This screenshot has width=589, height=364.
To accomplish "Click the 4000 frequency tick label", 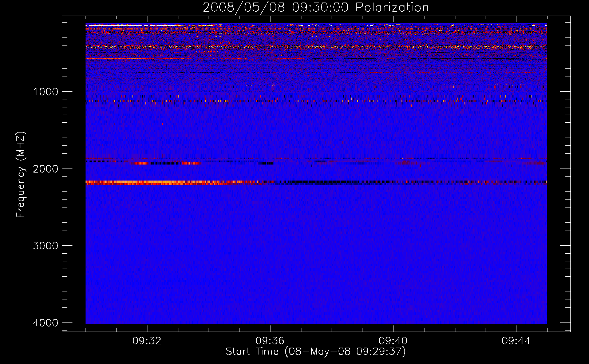I will pyautogui.click(x=46, y=323).
